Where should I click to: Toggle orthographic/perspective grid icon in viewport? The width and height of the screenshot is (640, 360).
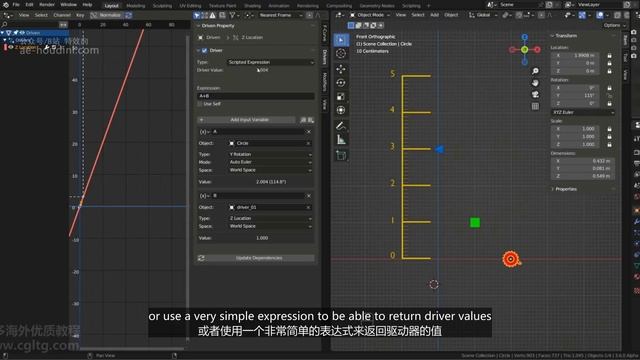[535, 106]
